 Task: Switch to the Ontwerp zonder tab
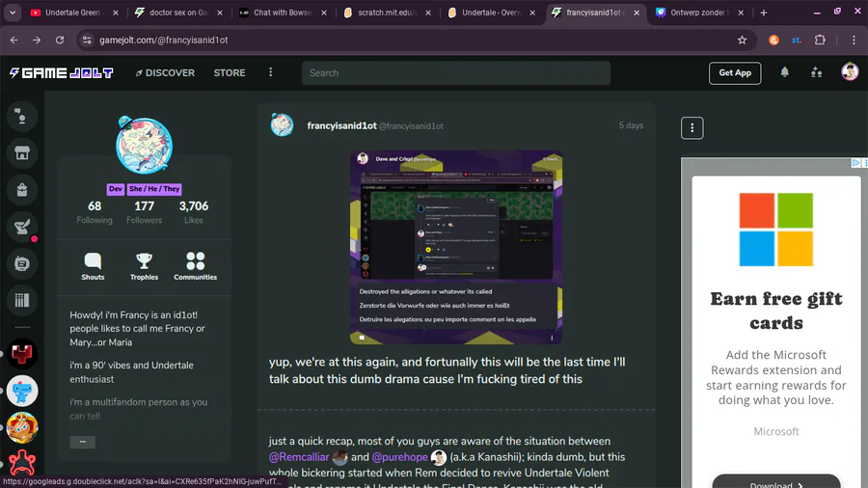[698, 13]
